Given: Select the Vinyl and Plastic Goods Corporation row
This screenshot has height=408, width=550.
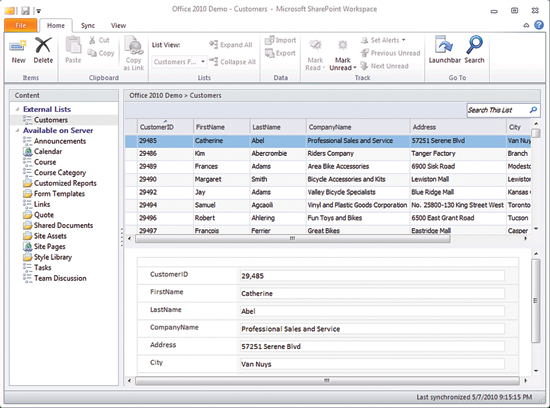Looking at the screenshot, I should 328,205.
